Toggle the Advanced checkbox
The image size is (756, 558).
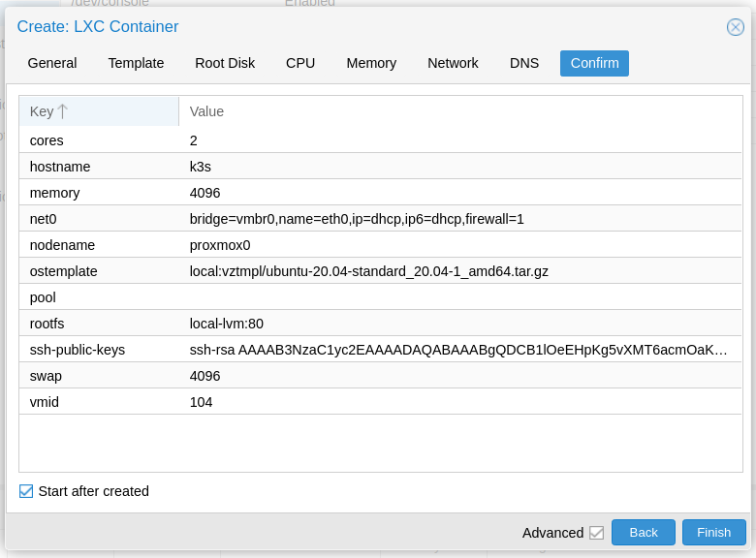tap(596, 533)
